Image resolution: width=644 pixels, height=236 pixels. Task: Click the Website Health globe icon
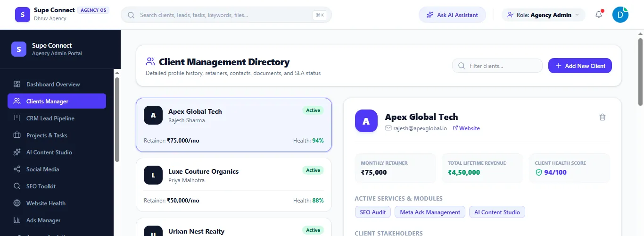pyautogui.click(x=17, y=203)
